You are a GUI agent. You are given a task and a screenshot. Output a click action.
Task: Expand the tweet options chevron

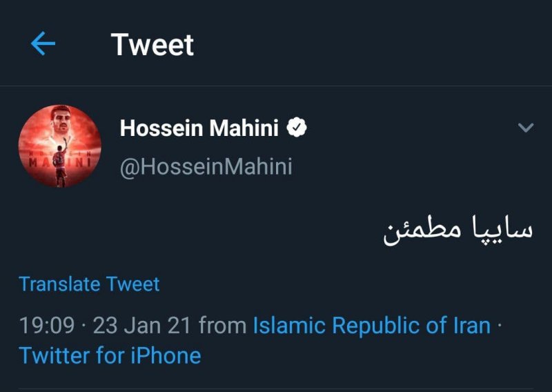coord(526,128)
